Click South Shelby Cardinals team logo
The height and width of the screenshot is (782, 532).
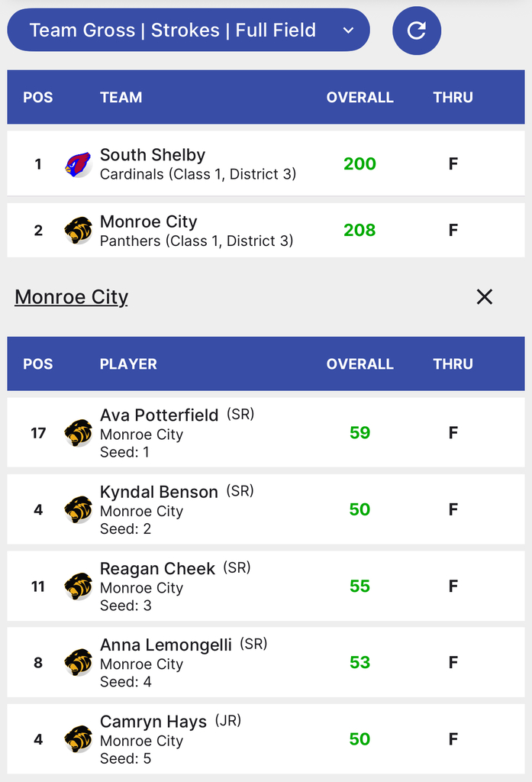pos(78,164)
